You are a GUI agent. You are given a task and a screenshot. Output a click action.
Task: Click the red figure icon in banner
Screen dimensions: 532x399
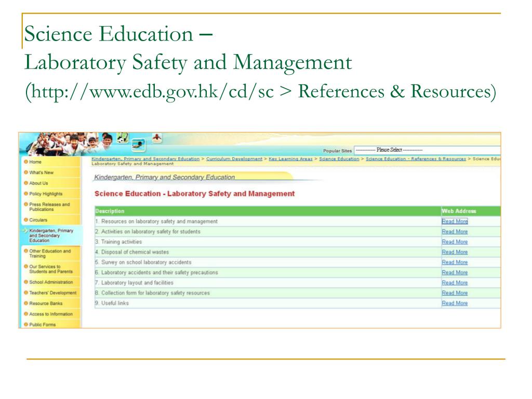click(157, 138)
